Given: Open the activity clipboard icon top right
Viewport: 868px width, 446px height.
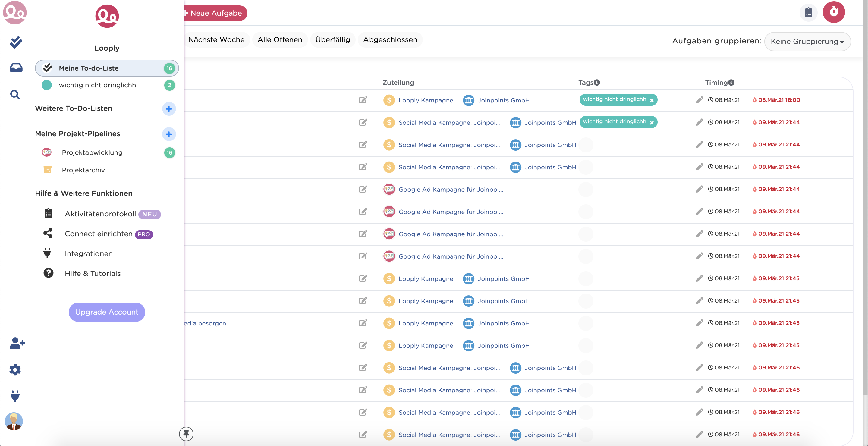Looking at the screenshot, I should pos(809,12).
